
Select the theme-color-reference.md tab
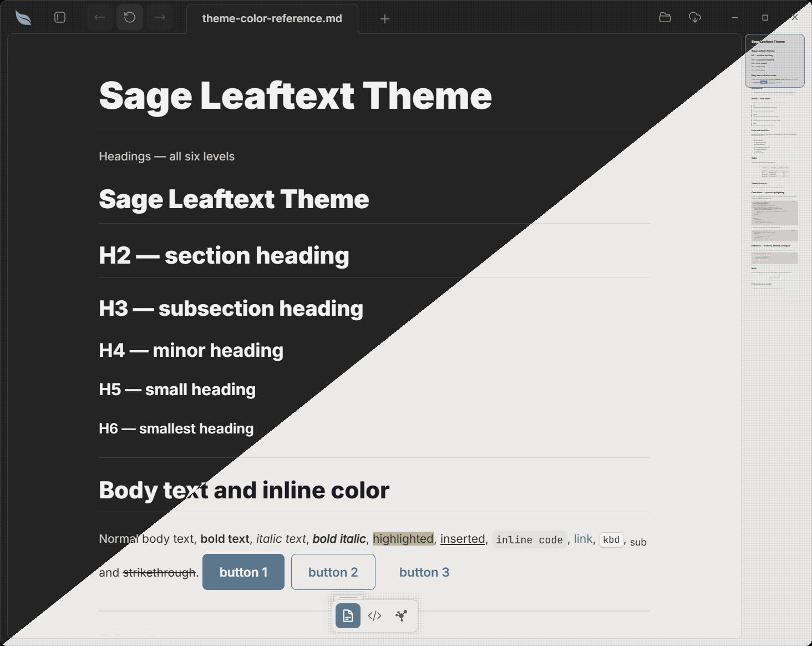[272, 19]
